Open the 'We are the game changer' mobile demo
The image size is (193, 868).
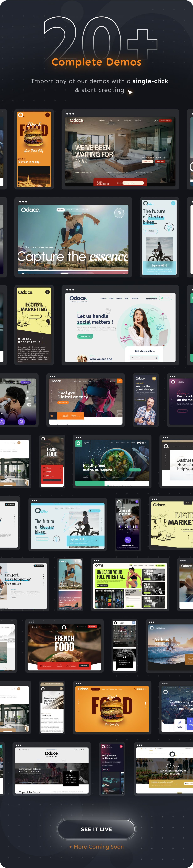coord(146,400)
